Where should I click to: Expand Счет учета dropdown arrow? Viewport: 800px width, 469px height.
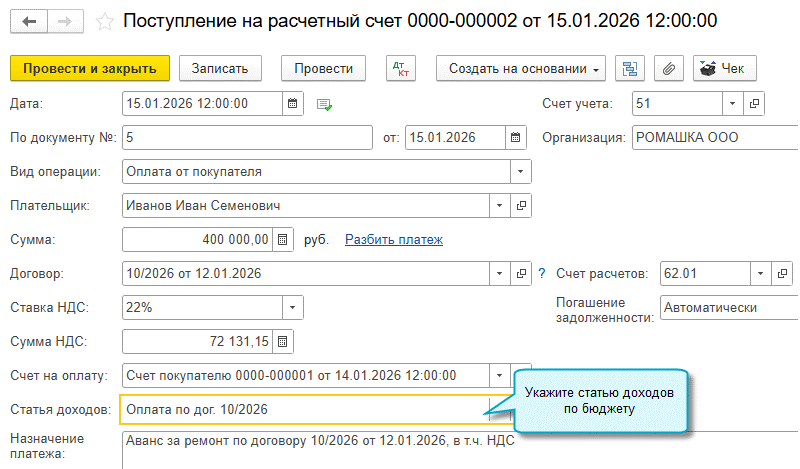coord(733,104)
